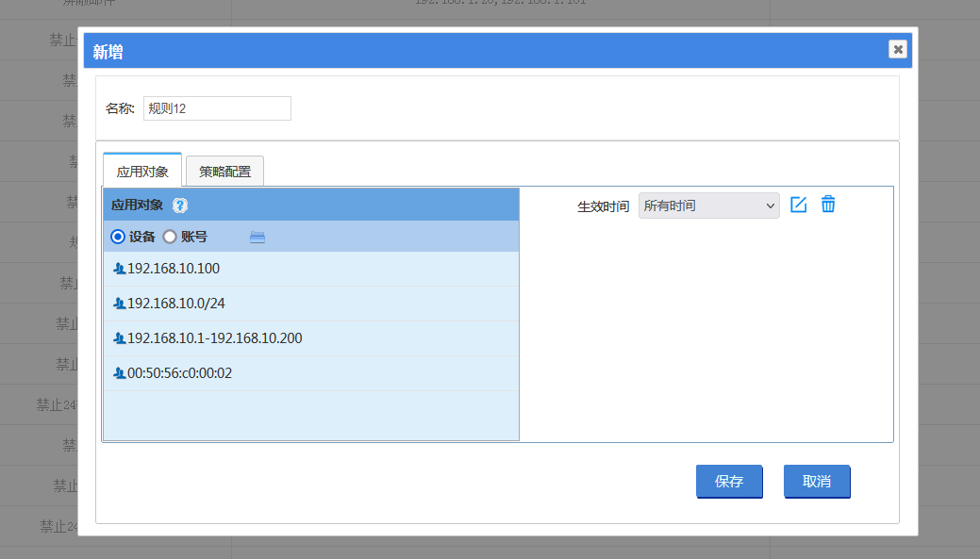Click the 新增 dialog title bar text
The width and height of the screenshot is (980, 559).
pyautogui.click(x=108, y=52)
